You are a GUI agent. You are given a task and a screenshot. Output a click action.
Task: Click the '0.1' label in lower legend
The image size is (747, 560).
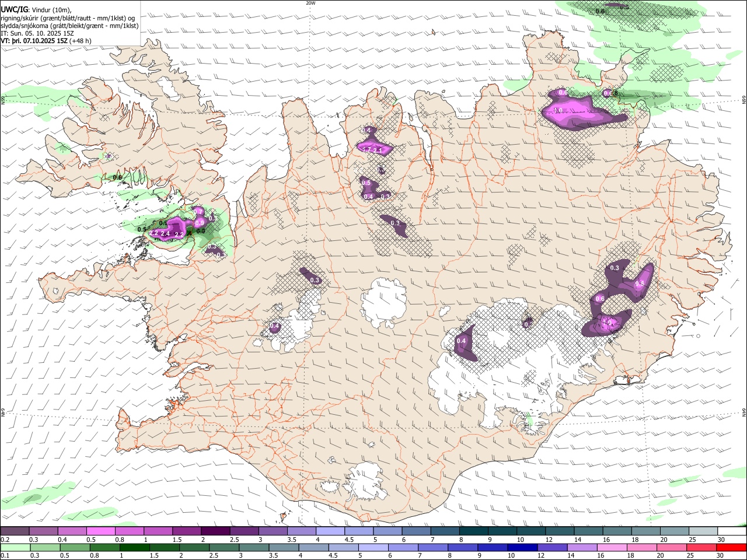(x=4, y=555)
